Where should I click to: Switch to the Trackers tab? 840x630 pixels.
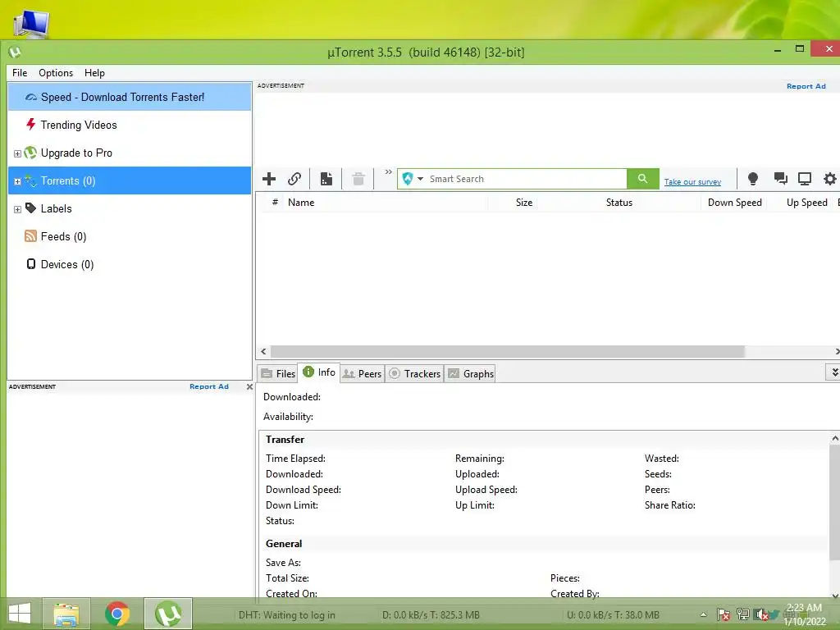[414, 374]
